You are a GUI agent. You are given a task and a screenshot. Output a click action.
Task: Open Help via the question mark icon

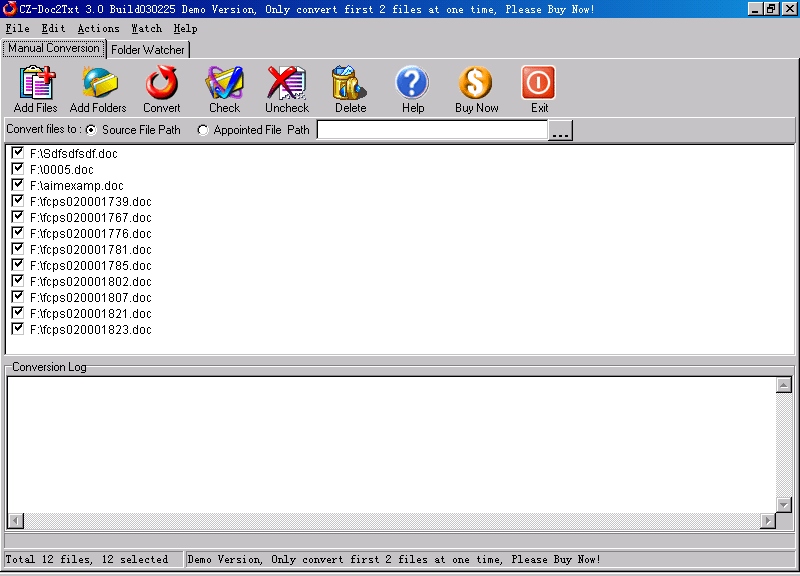click(412, 84)
